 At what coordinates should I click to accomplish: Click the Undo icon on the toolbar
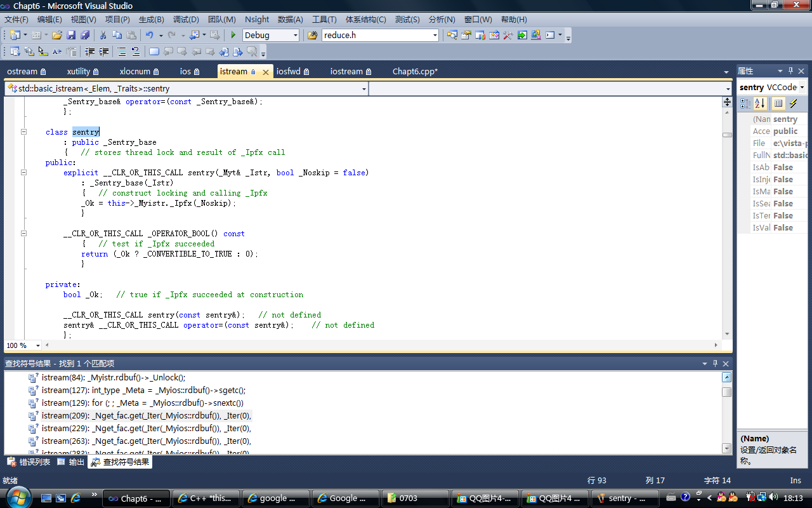[x=150, y=35]
